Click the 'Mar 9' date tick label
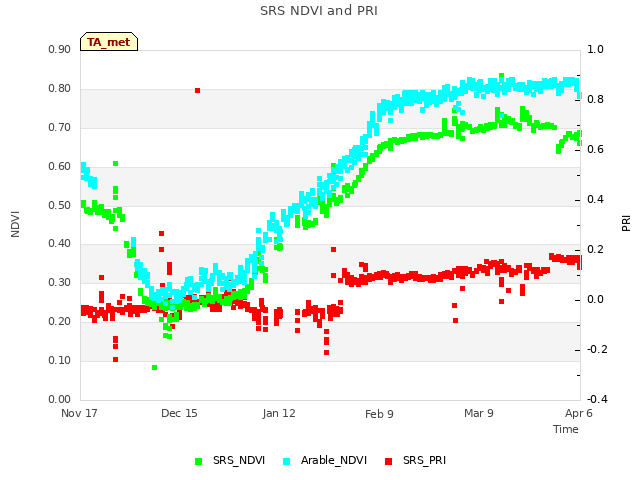Viewport: 640px width, 480px height. tap(479, 413)
